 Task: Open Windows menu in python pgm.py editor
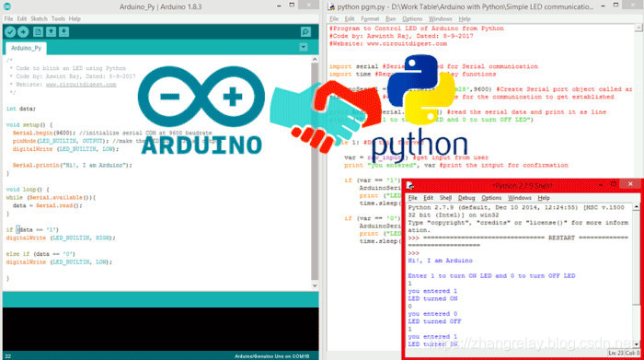(441, 19)
